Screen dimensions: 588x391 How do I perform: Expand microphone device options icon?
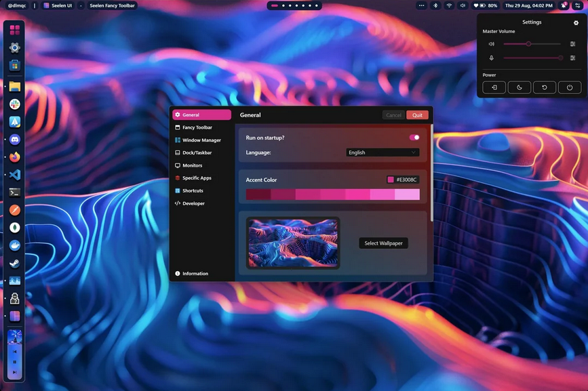(572, 58)
